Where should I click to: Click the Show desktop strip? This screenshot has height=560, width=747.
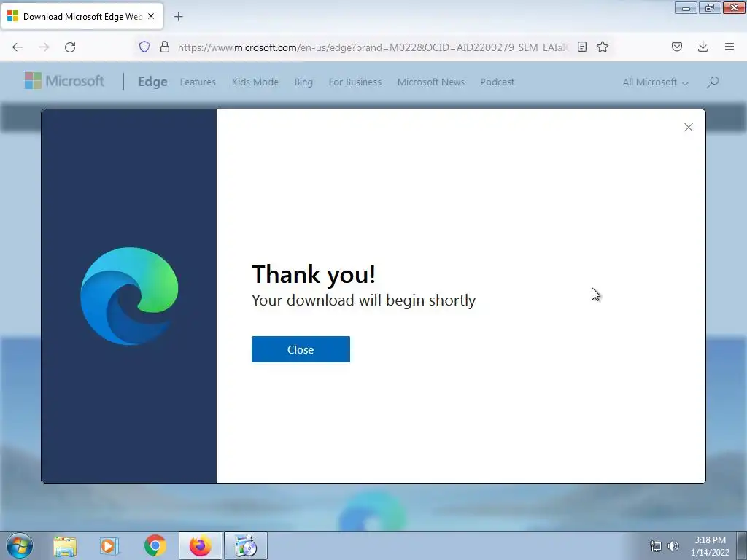[x=742, y=545]
